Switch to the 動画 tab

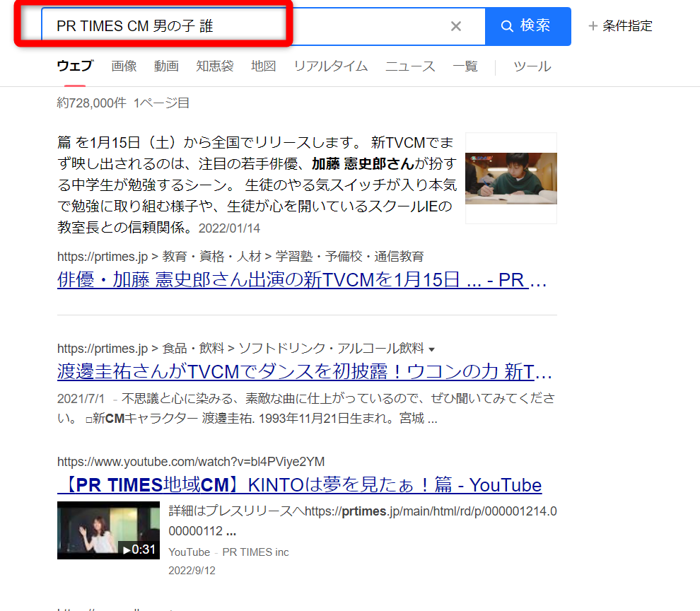pyautogui.click(x=166, y=66)
